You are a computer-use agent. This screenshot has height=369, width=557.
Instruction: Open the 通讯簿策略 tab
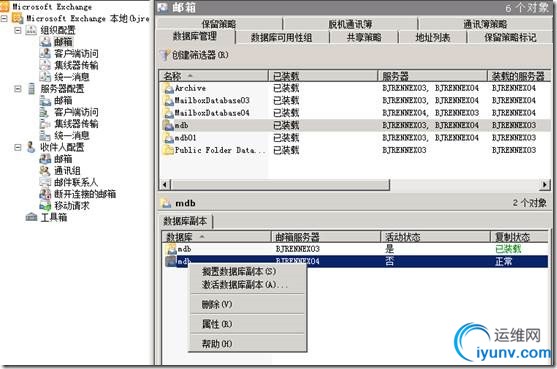coord(485,24)
